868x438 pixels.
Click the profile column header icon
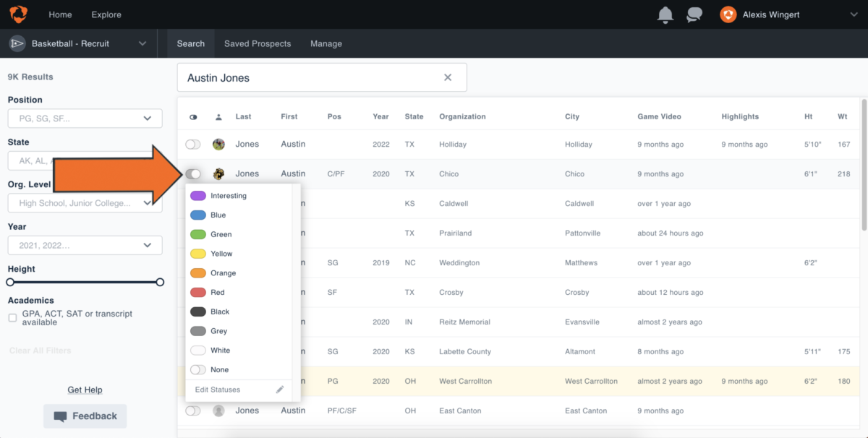(x=218, y=117)
